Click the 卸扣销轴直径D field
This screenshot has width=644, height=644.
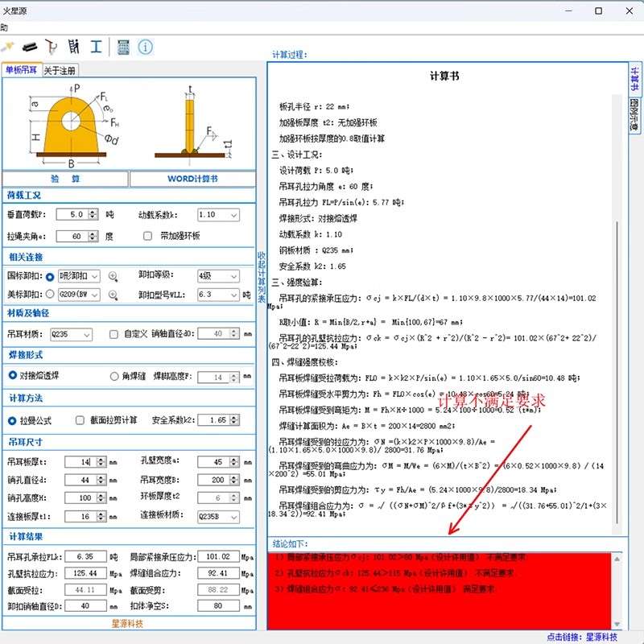tap(85, 606)
